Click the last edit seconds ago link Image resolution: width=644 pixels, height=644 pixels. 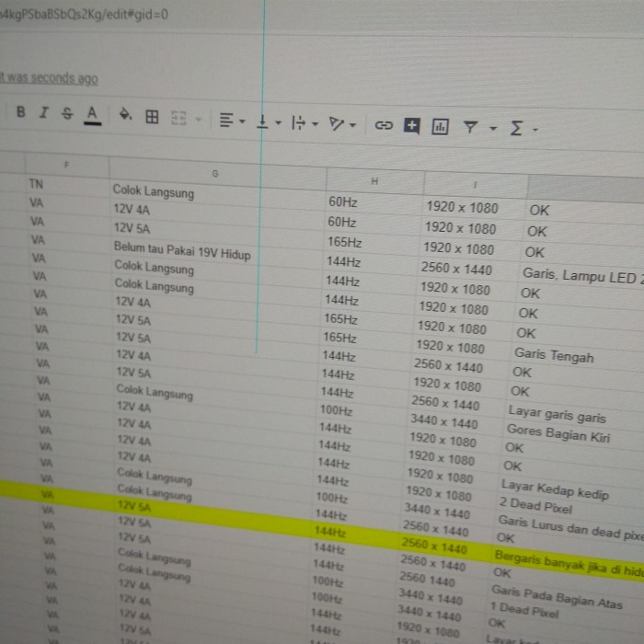click(49, 79)
